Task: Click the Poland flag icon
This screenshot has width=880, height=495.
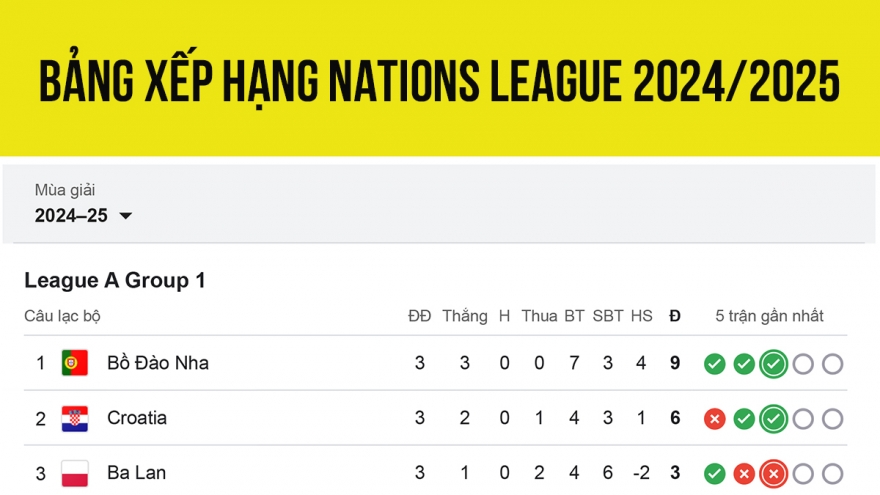Action: (75, 473)
